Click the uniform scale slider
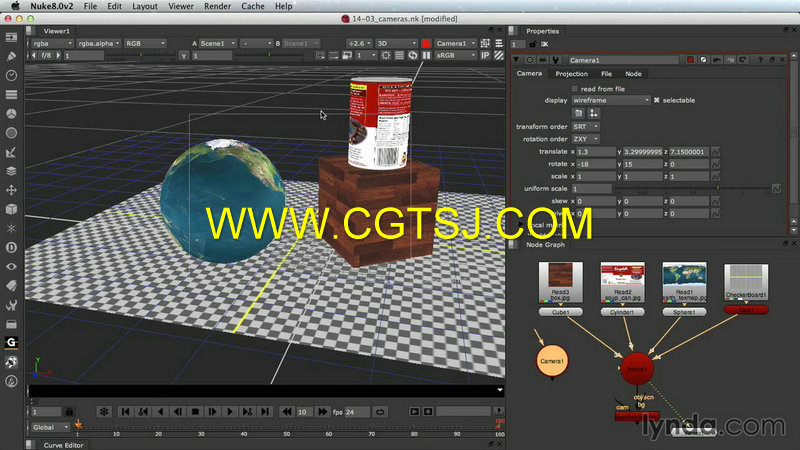Screen dimensions: 800x450 [x=692, y=189]
